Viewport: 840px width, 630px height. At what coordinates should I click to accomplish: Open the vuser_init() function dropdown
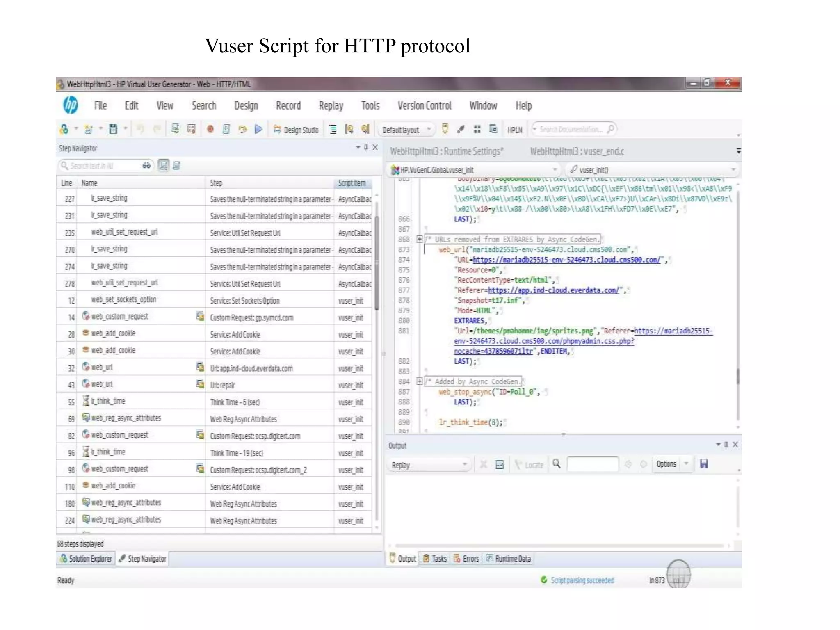[x=652, y=170]
